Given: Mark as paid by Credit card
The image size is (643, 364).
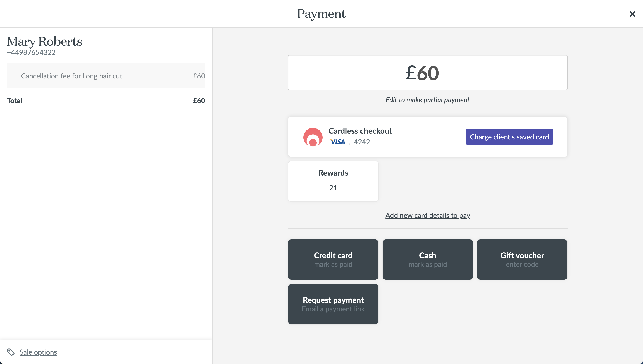Looking at the screenshot, I should pos(333,259).
